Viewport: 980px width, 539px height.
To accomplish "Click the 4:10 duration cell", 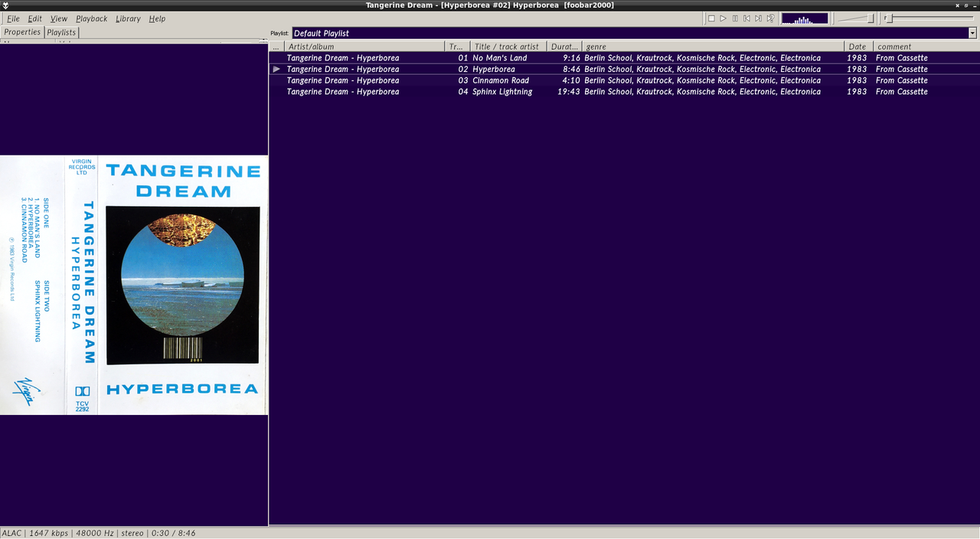I will click(x=571, y=80).
